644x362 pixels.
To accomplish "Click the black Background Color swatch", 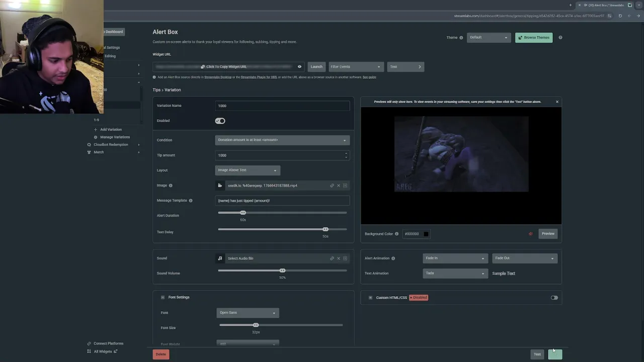I will 426,234.
